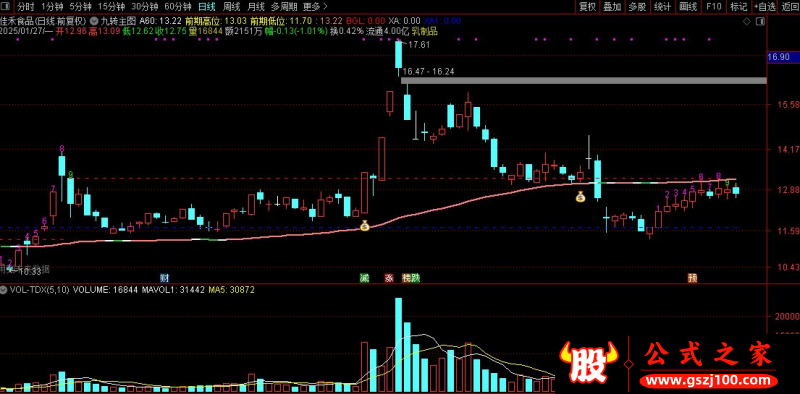
Task: Toggle 复权 price adjustment
Action: tap(587, 7)
